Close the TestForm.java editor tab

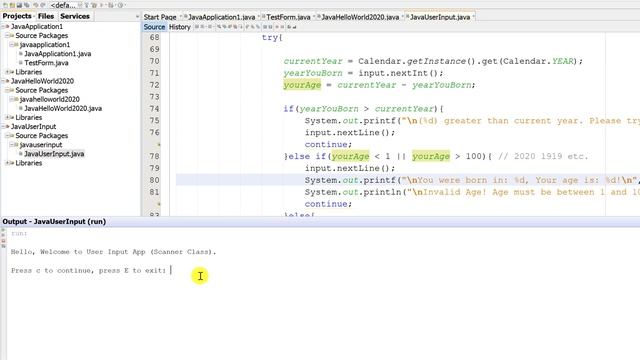[314, 17]
